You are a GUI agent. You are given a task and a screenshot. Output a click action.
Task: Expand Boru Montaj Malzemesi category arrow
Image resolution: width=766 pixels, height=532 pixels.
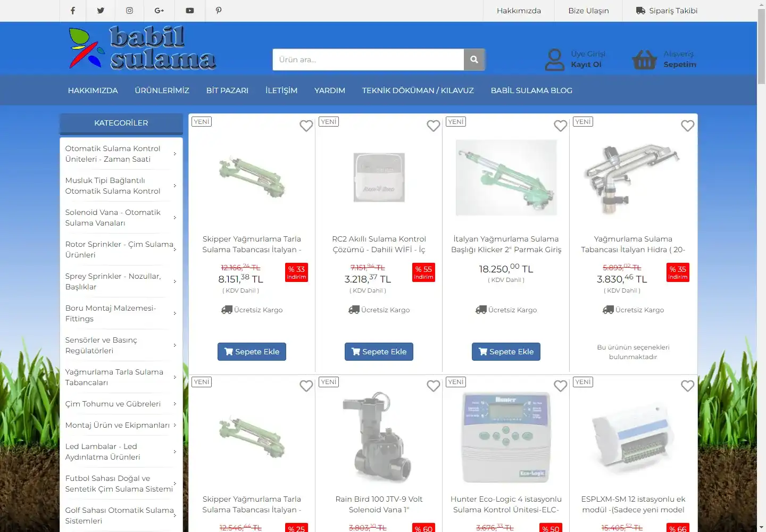(x=175, y=313)
